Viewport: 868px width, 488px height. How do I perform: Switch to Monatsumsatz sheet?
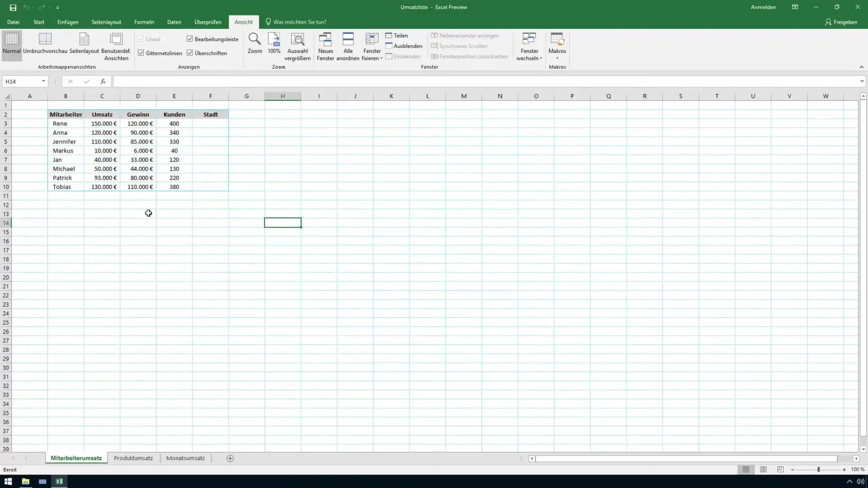pos(185,458)
